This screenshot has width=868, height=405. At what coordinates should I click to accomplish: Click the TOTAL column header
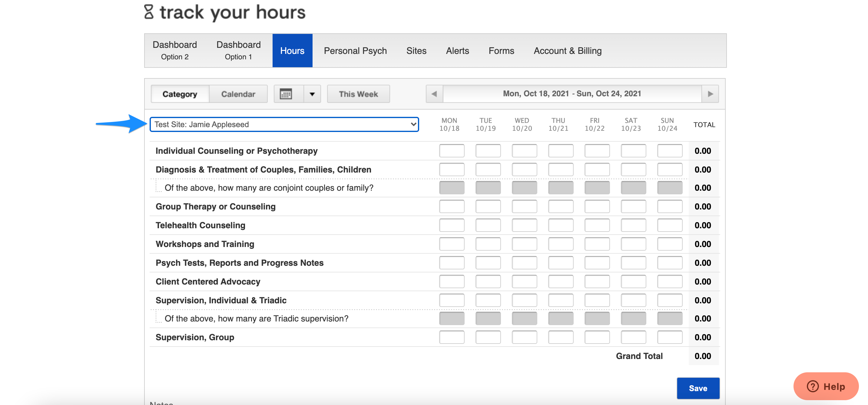coord(704,125)
